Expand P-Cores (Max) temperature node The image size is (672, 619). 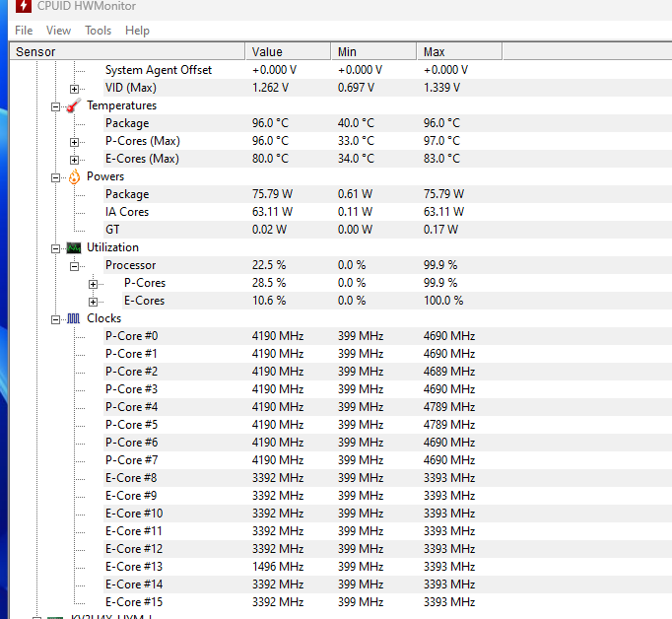[75, 142]
